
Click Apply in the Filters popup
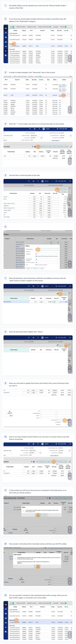(x=28, y=268)
